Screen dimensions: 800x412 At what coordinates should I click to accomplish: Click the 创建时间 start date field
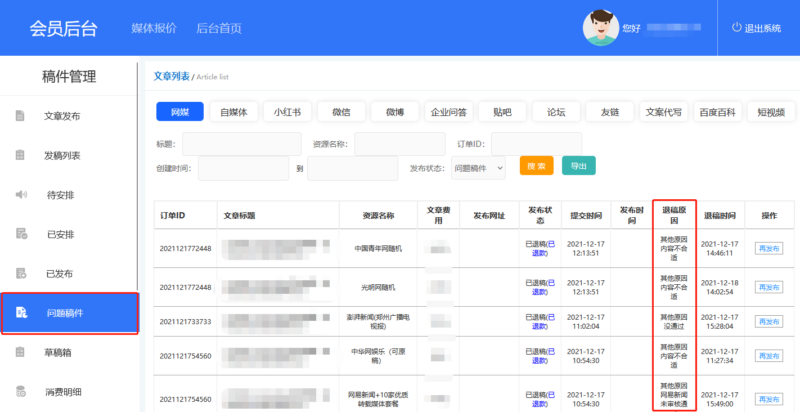pyautogui.click(x=243, y=168)
